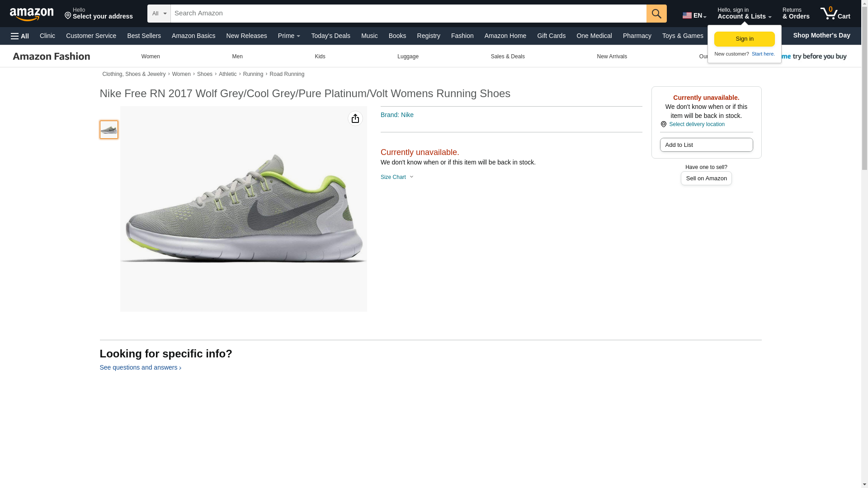This screenshot has width=868, height=488.
Task: Click the share icon on product image
Action: click(355, 118)
